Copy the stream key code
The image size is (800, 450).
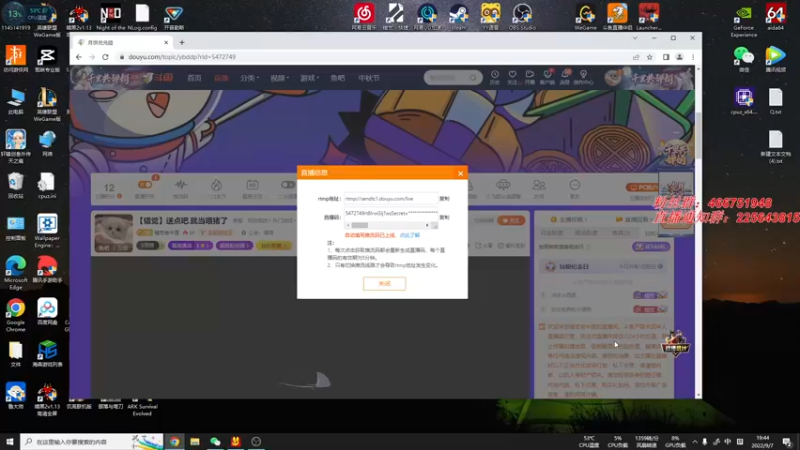click(444, 217)
